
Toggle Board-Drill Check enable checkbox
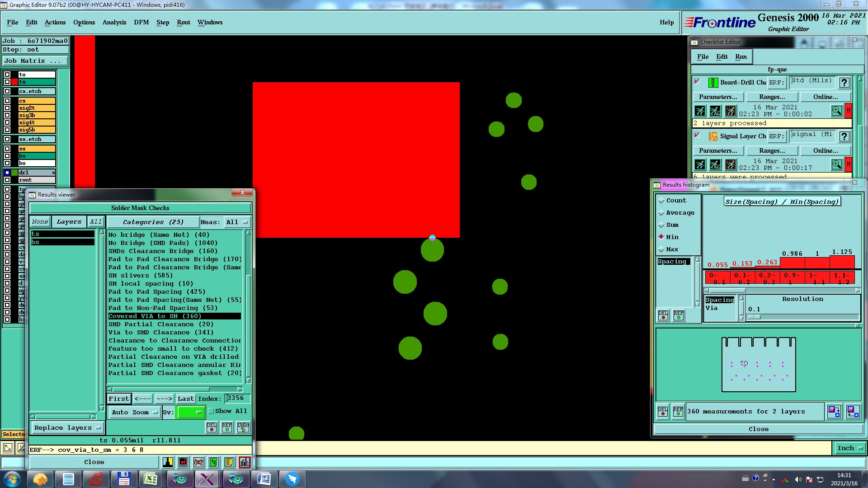(697, 81)
